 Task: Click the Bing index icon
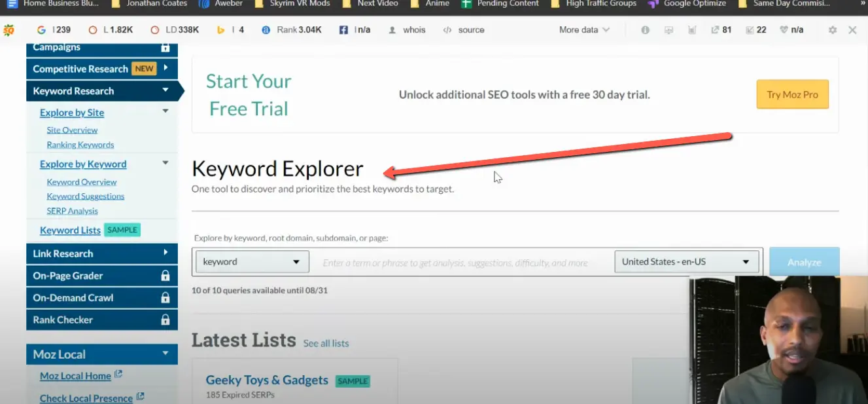(222, 29)
